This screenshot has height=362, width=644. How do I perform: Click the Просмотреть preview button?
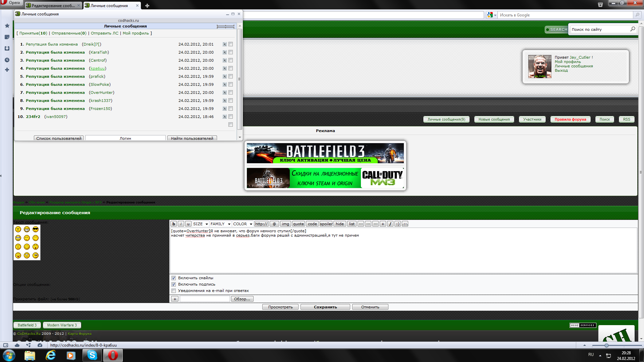(x=280, y=307)
